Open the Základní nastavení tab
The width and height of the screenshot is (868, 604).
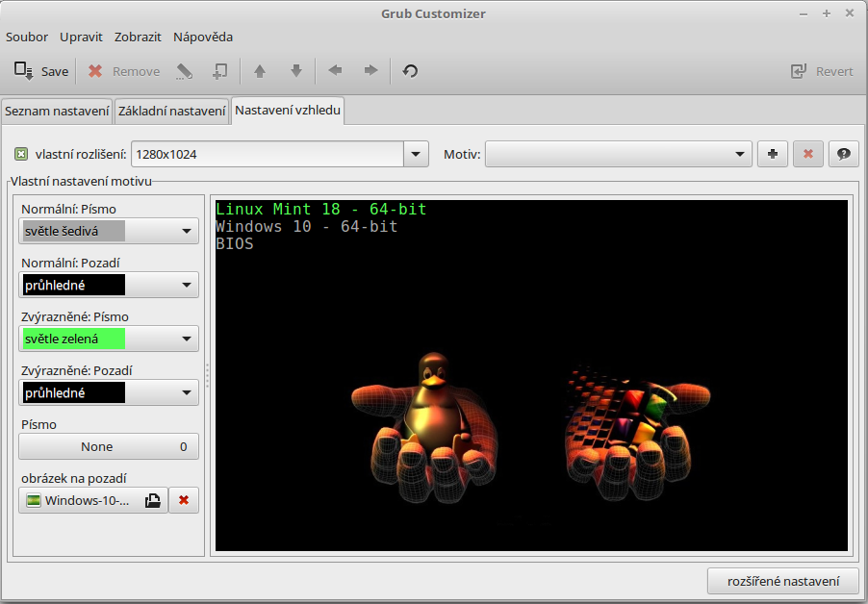point(171,112)
